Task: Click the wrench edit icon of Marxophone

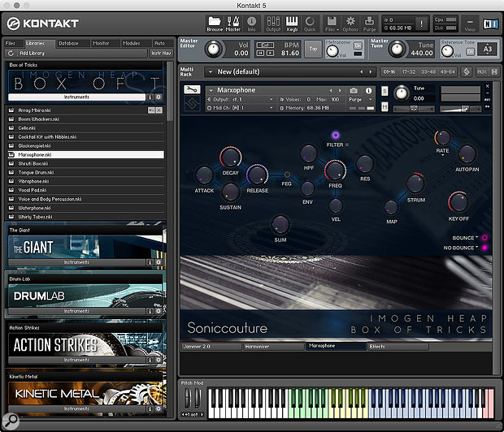Action: pyautogui.click(x=192, y=89)
